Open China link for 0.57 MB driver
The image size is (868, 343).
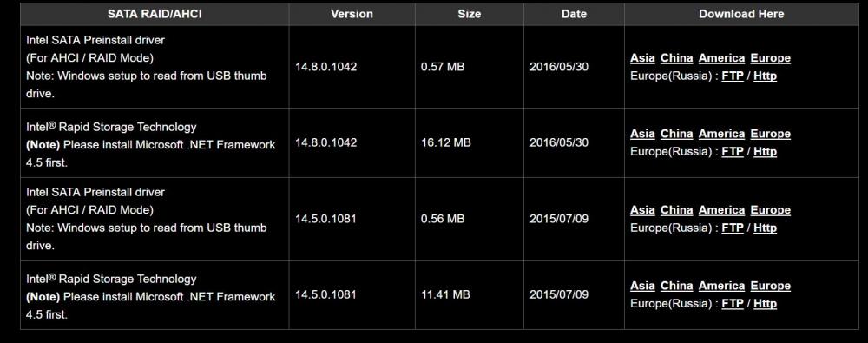click(x=676, y=58)
